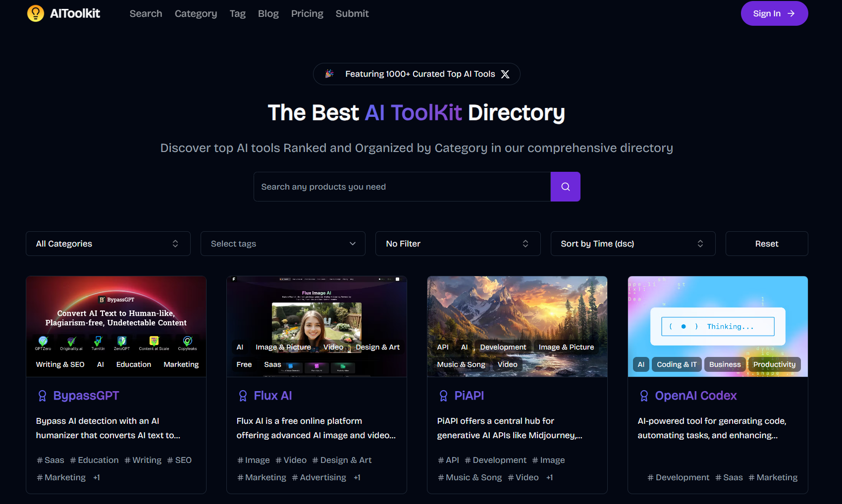Click the Reset filters button
Image resolution: width=842 pixels, height=504 pixels.
click(767, 244)
